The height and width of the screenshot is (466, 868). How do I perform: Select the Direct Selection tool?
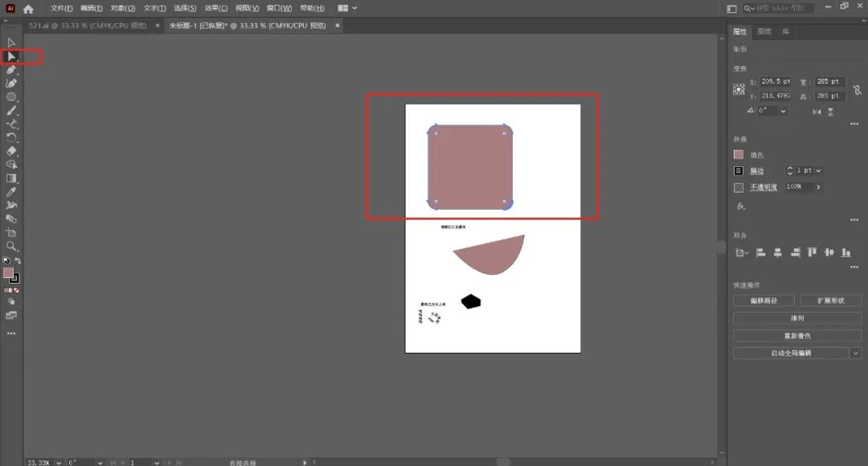pyautogui.click(x=11, y=56)
